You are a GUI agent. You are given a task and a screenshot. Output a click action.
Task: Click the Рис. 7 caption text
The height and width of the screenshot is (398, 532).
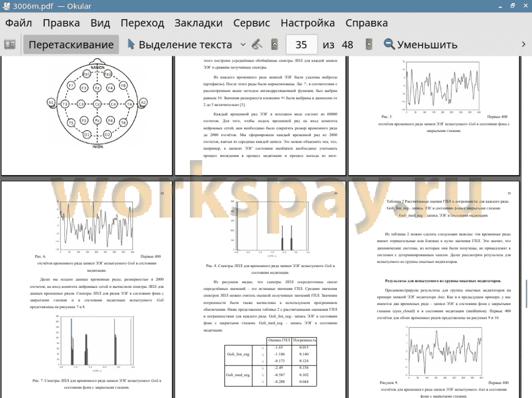97,384
